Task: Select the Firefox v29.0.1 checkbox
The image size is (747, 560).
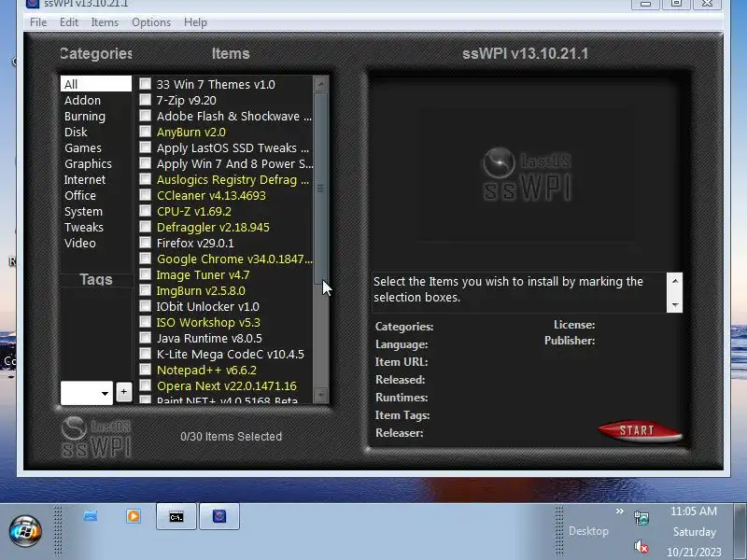Action: pos(146,243)
